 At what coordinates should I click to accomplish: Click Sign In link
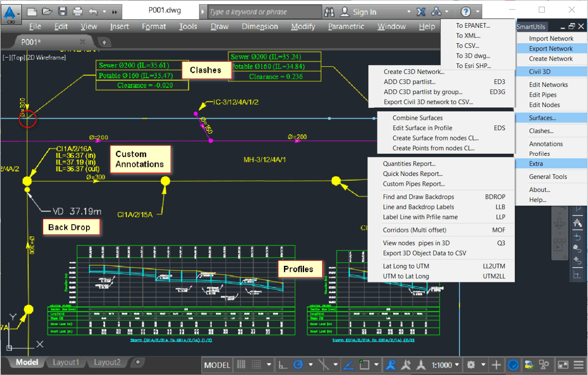click(x=364, y=12)
